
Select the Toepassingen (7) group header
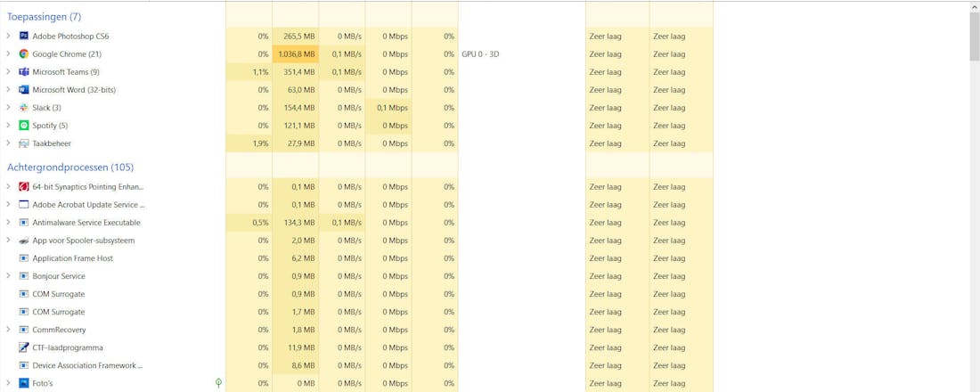(x=44, y=17)
